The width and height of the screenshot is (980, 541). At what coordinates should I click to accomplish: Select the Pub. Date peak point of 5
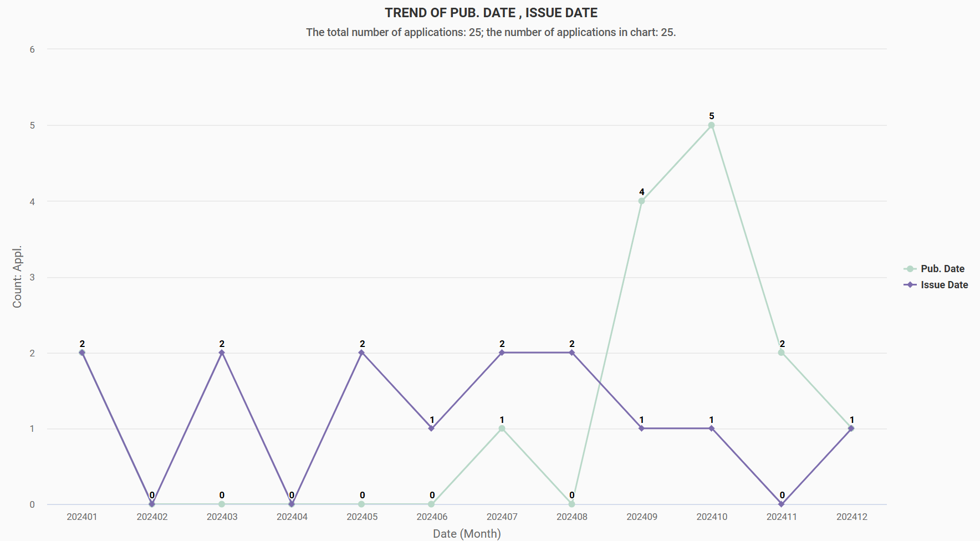click(712, 125)
